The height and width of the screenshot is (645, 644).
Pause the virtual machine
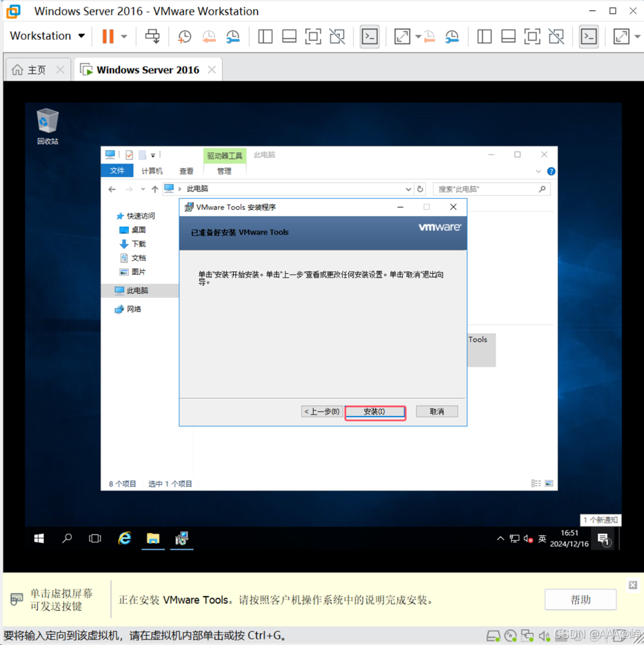[x=108, y=36]
